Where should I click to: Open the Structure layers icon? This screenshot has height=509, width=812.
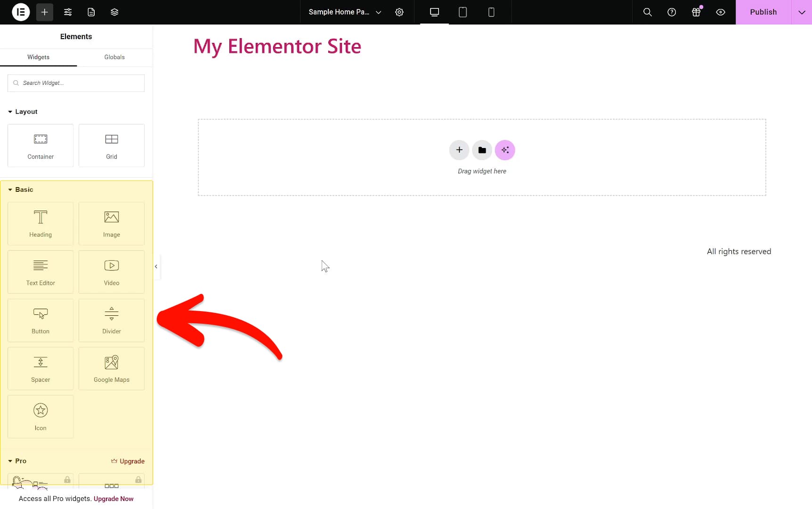click(x=114, y=12)
